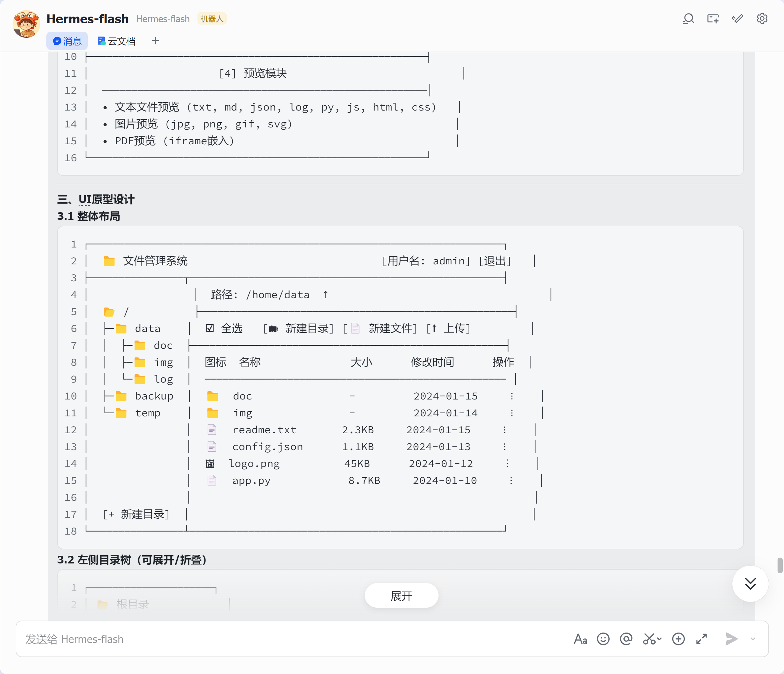Expand the collapsed message with 展开

click(x=401, y=596)
